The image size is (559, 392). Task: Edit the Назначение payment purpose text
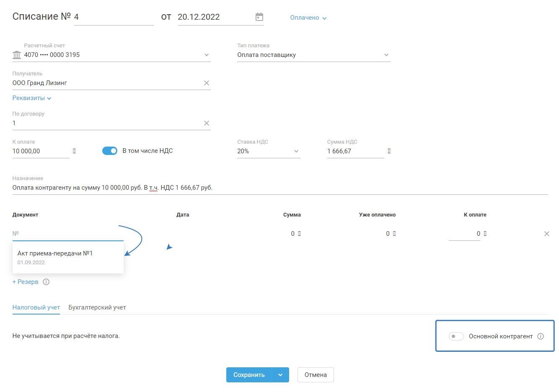(280, 188)
